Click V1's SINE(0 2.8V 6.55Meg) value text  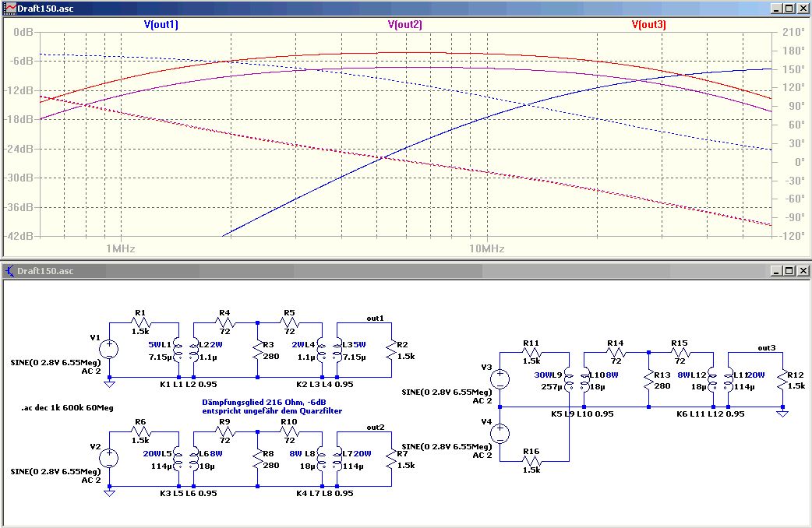click(55, 362)
